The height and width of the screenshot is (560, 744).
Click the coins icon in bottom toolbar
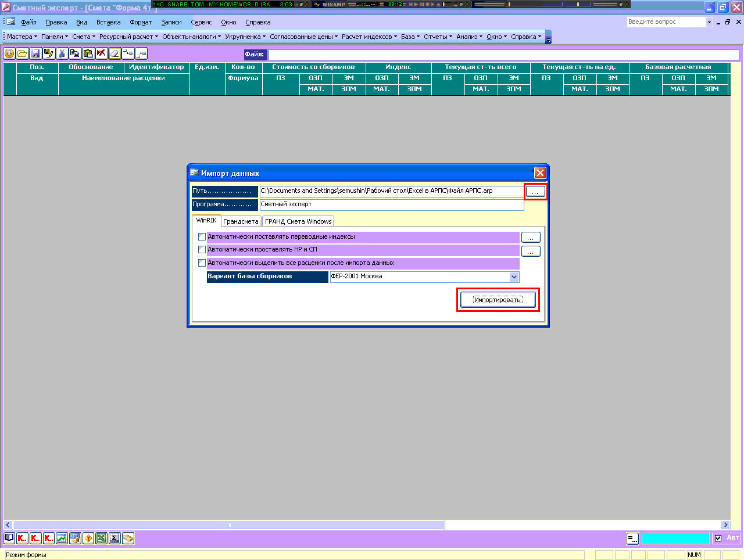tap(128, 538)
